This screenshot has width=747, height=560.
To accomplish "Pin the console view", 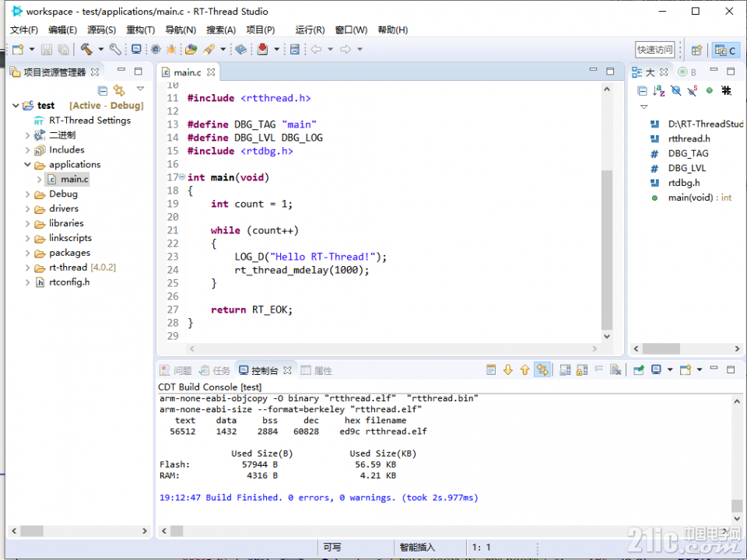I will [639, 370].
